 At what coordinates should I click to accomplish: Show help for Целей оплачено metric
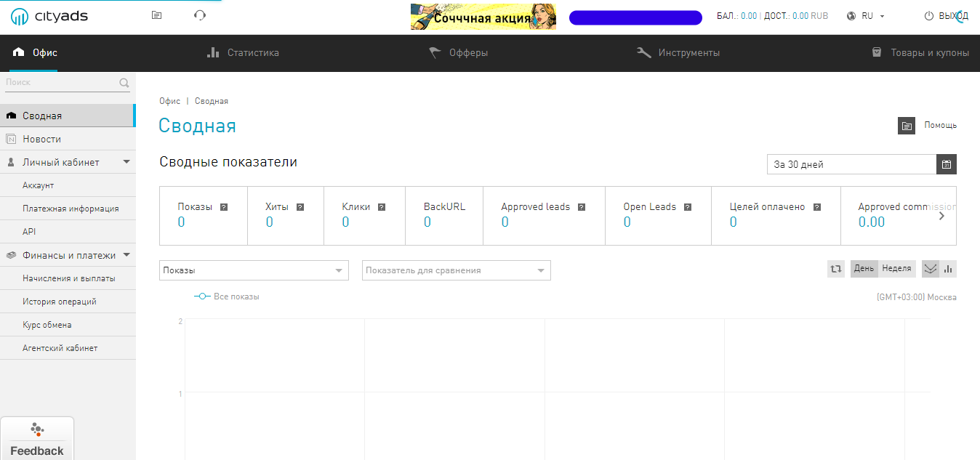pos(816,207)
